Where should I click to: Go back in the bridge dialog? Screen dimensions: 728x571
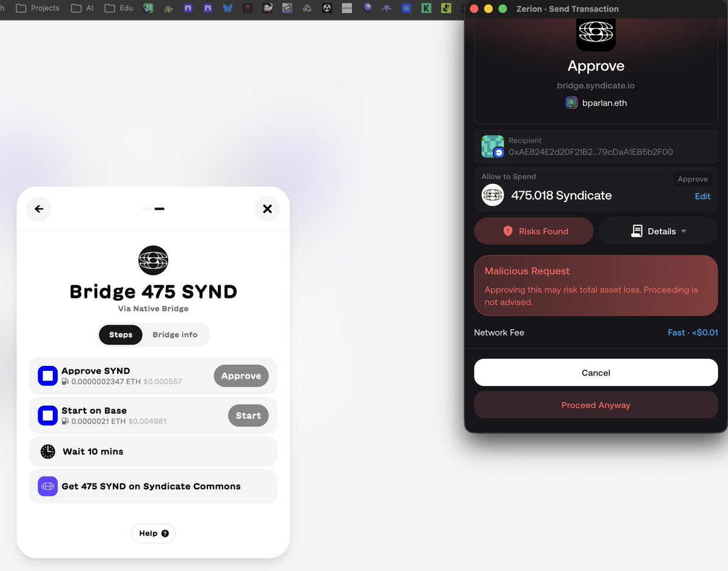(x=39, y=209)
